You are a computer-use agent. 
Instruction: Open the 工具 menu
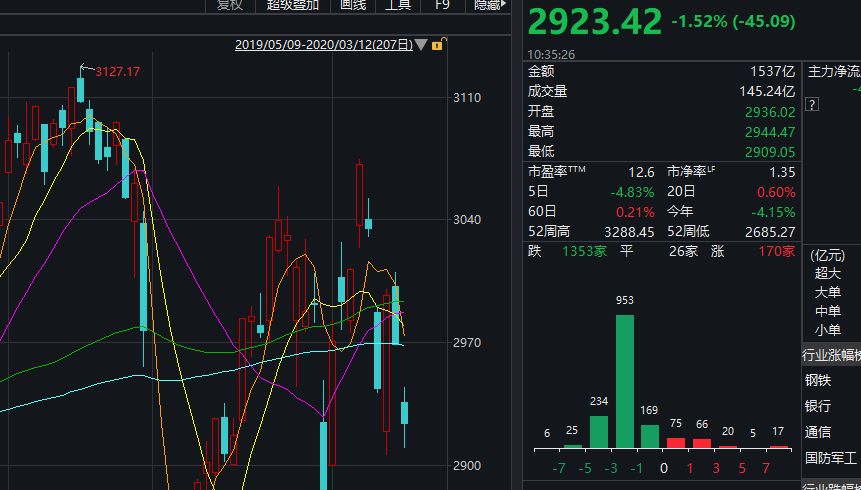(x=398, y=5)
